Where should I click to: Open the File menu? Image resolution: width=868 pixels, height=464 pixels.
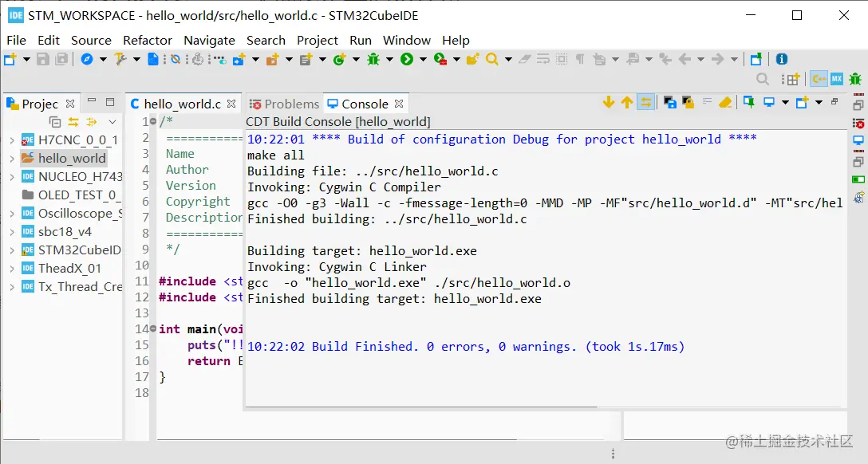pos(16,41)
